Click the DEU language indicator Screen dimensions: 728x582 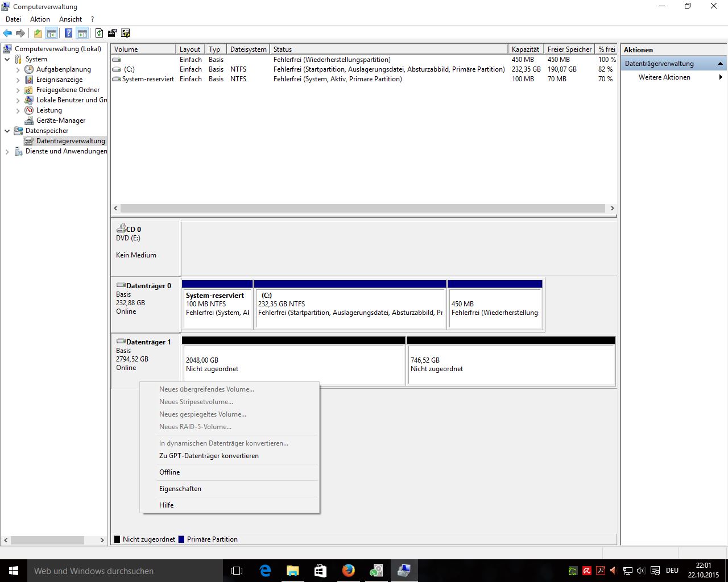click(x=672, y=571)
